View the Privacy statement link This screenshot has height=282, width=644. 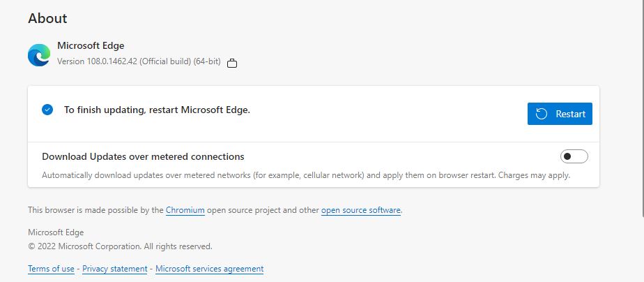click(x=114, y=269)
